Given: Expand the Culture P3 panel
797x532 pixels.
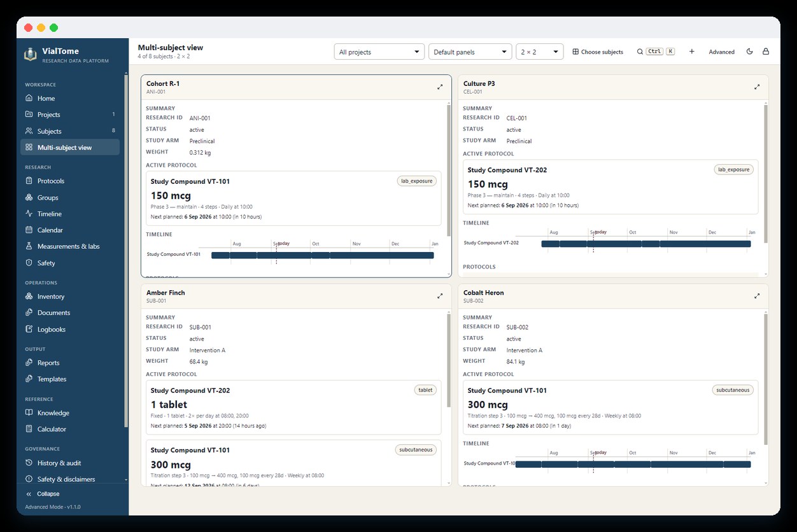Looking at the screenshot, I should tap(757, 87).
